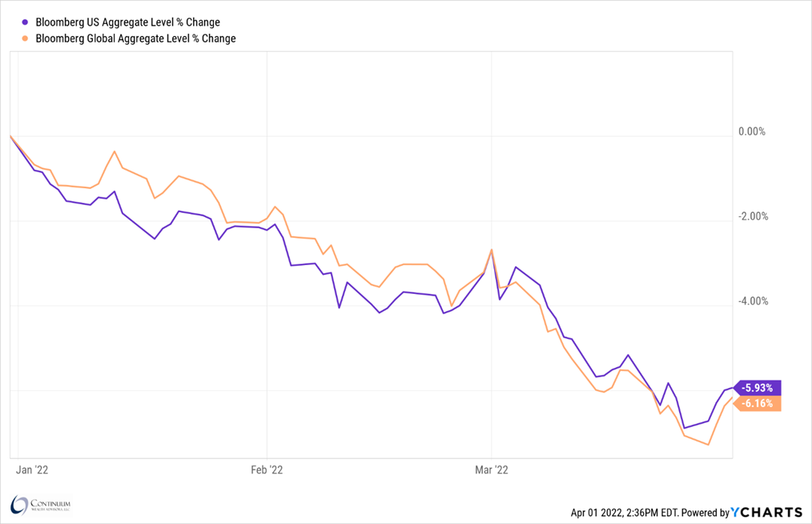Click the orange line's peak at early March
The image size is (812, 524).
(x=491, y=250)
